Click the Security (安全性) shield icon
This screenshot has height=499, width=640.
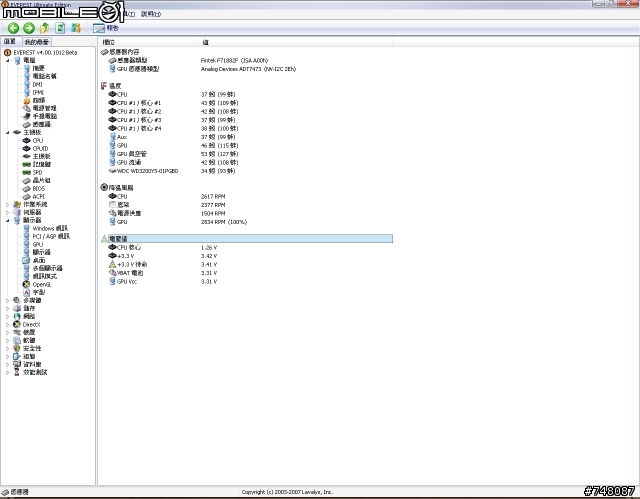[17, 348]
